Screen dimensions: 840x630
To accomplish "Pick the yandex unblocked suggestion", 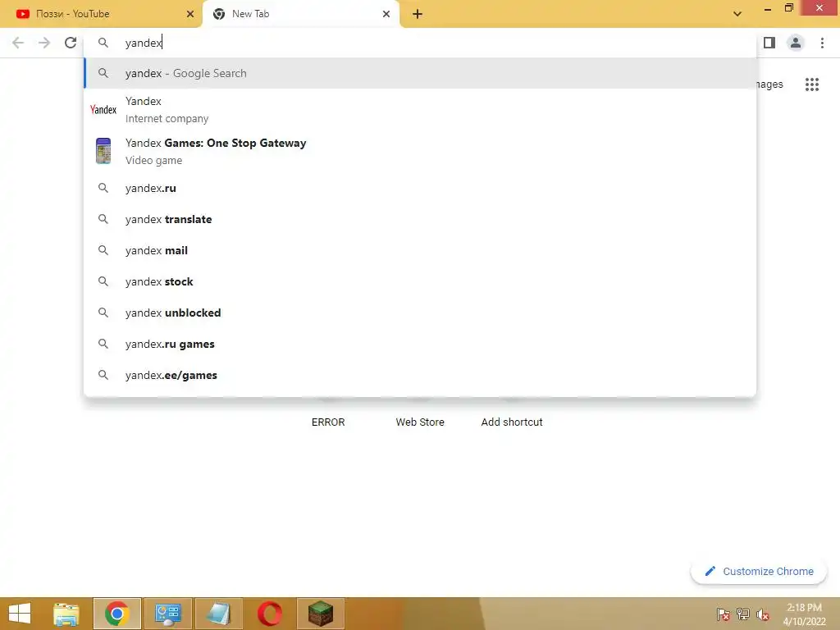I will click(x=420, y=313).
